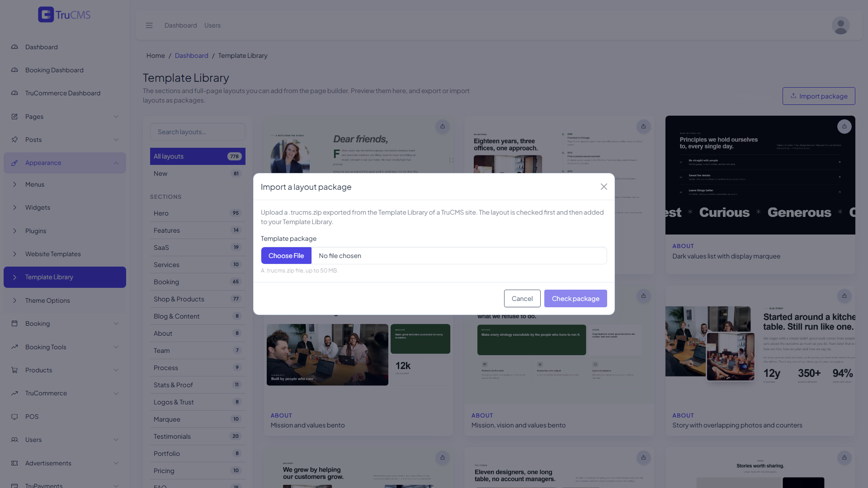Open Theme Options under Appearance

(x=65, y=300)
